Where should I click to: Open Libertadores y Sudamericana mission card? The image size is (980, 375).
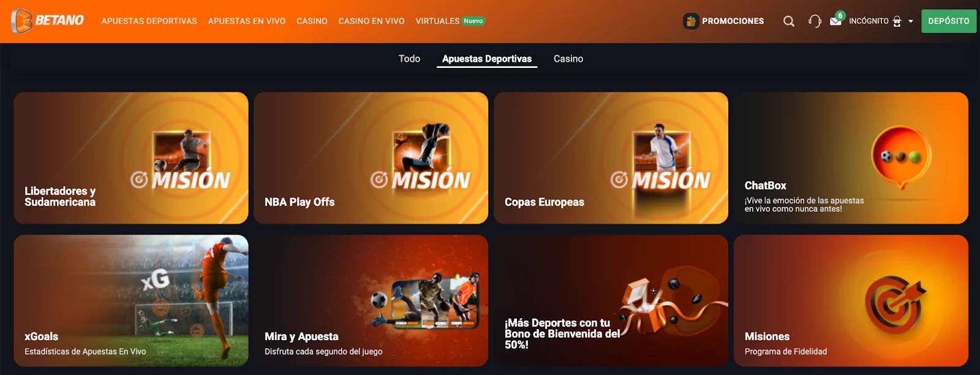pyautogui.click(x=131, y=158)
